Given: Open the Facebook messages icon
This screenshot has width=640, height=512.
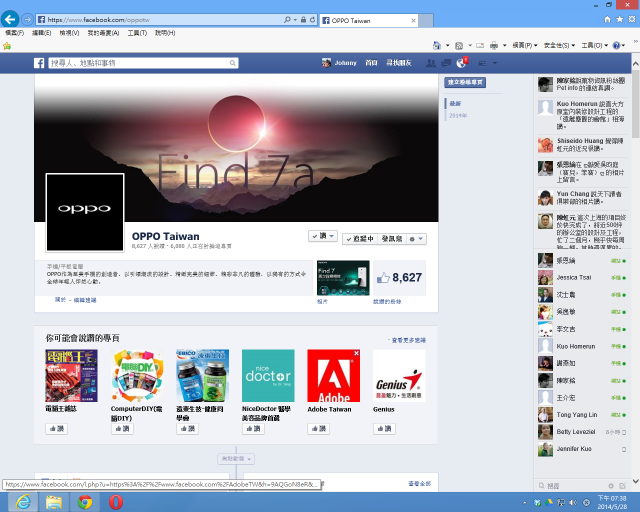Looking at the screenshot, I should pyautogui.click(x=446, y=63).
